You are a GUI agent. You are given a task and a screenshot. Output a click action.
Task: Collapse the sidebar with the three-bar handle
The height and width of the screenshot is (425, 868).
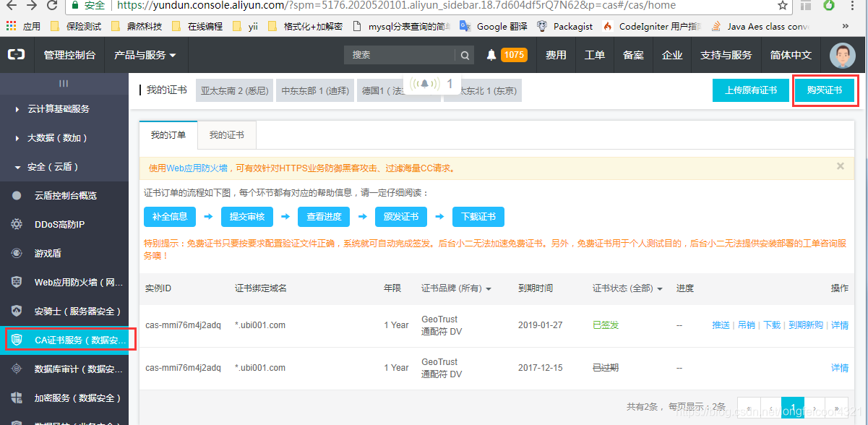pos(64,83)
